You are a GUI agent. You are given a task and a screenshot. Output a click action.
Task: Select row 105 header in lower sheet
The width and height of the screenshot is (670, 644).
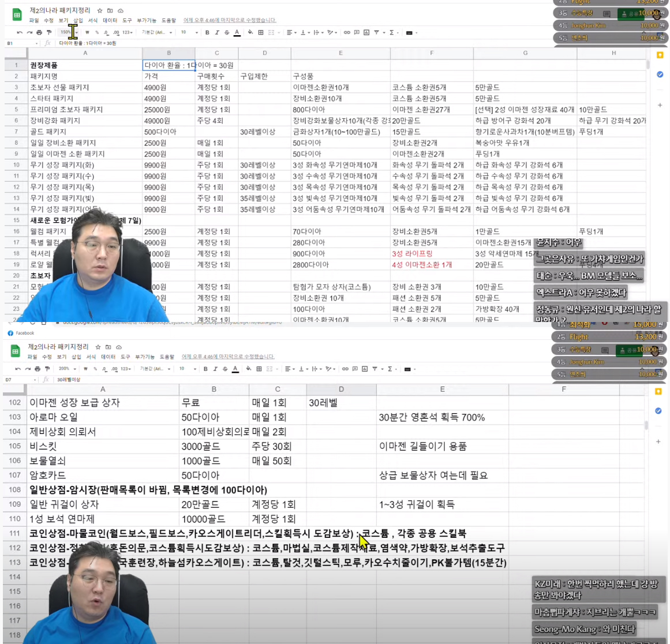(14, 446)
